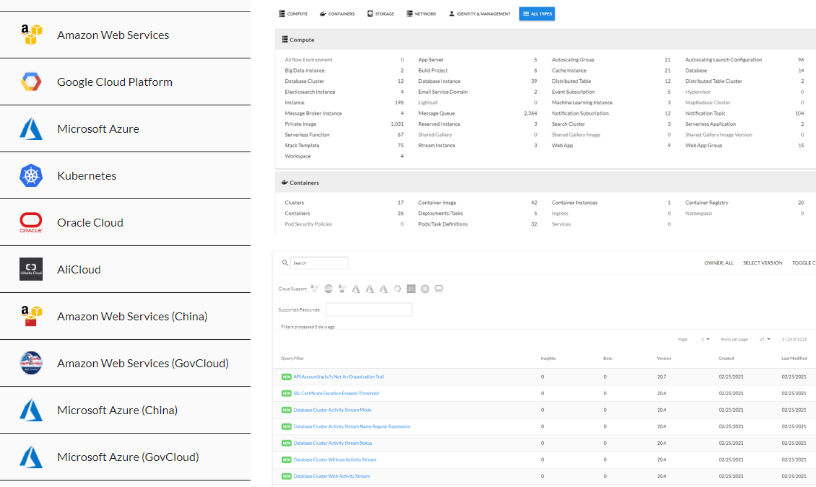Click the magnifier icon beside the Search box

[x=285, y=263]
